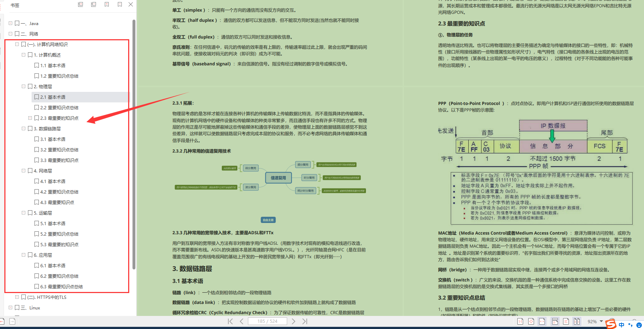Select the continuous scrolling layout icon
This screenshot has height=329, width=644.
click(x=555, y=321)
